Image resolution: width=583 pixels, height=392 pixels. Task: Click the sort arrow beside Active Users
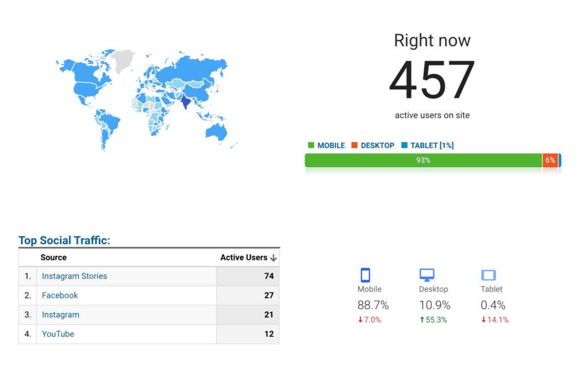coord(273,258)
